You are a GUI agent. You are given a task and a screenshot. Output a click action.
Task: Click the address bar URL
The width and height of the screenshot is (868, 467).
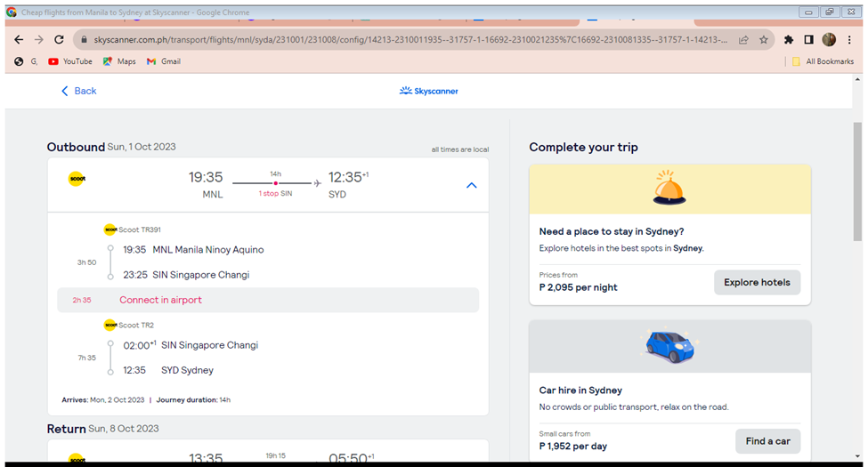(x=410, y=40)
